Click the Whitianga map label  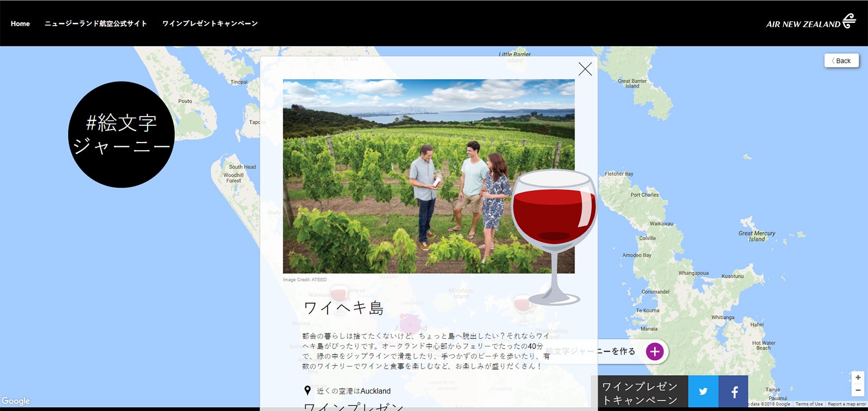[x=723, y=318]
